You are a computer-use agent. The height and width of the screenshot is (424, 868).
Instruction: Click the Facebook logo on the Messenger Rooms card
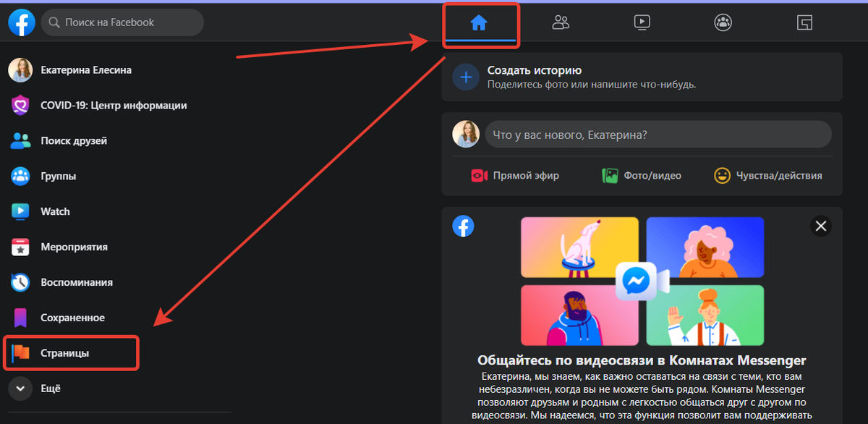click(464, 226)
